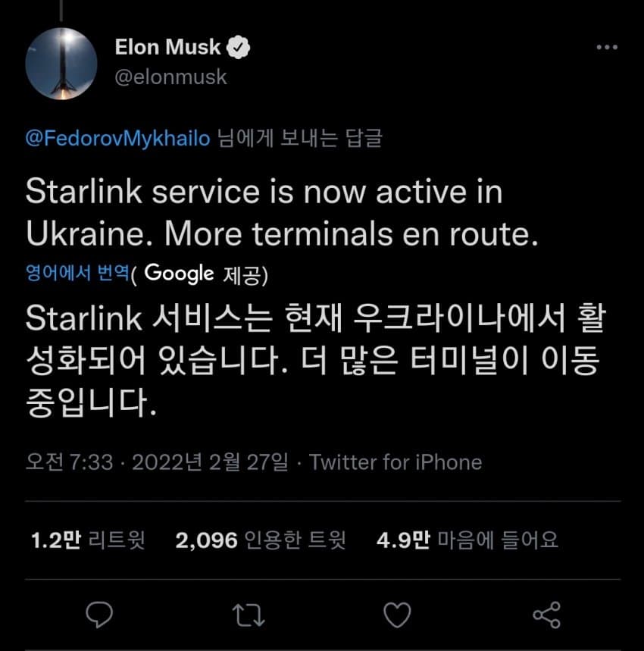Click the English Starlink tweet text
The height and width of the screenshot is (651, 644).
(x=282, y=213)
